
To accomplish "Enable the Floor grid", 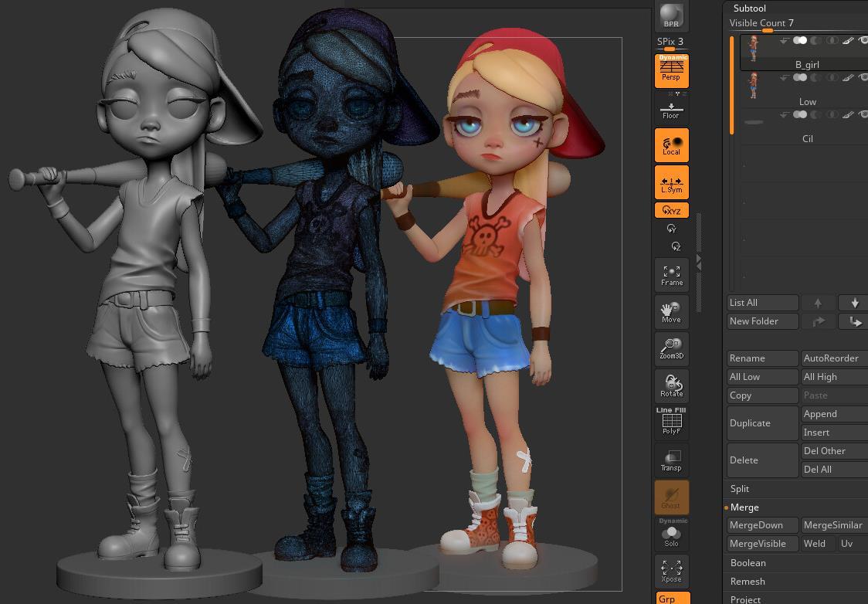I will tap(671, 110).
